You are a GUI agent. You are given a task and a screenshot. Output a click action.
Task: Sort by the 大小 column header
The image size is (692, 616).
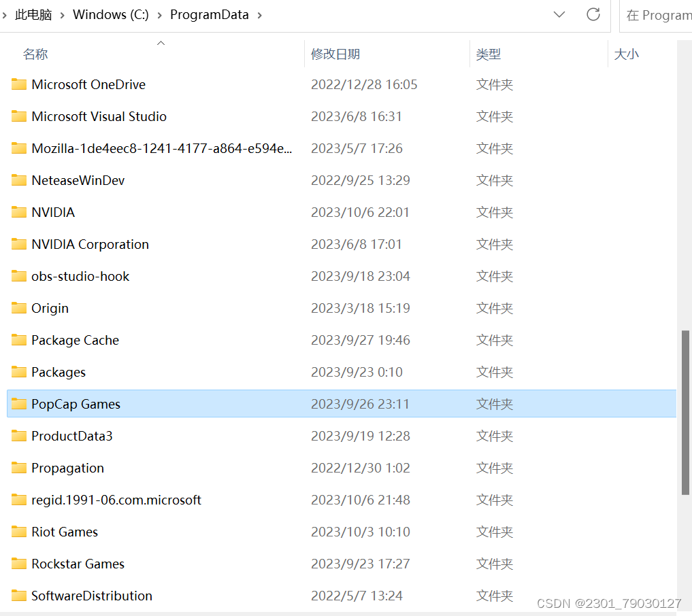(626, 54)
